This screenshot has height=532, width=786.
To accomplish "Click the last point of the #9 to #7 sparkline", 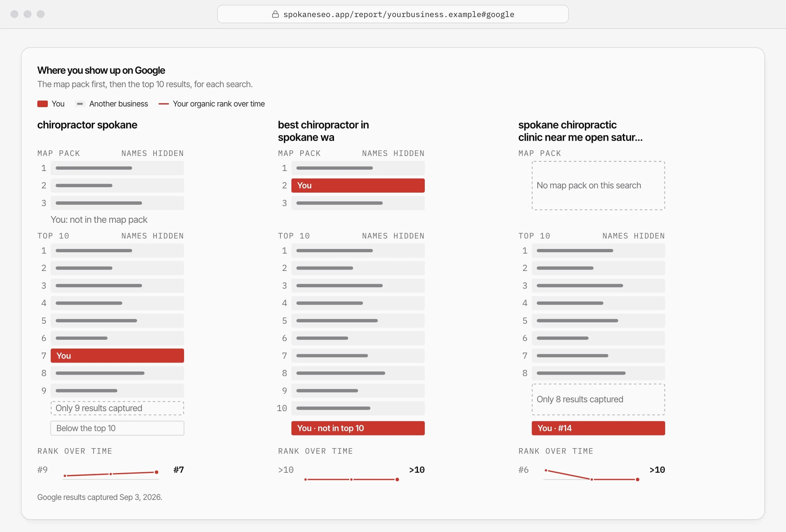I will 157,472.
